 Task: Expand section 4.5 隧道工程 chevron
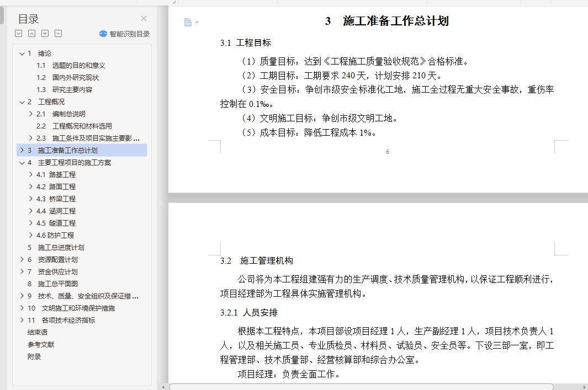click(31, 222)
